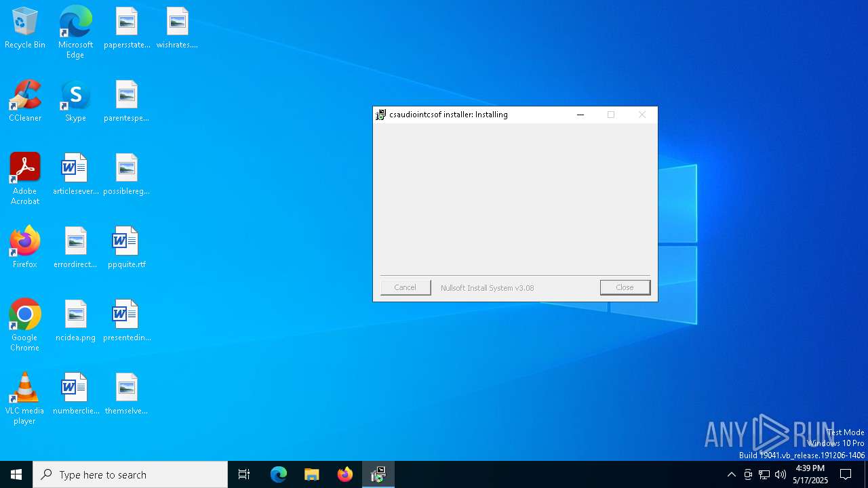Click the Nullsoft Install System v3.08 text
The height and width of the screenshot is (488, 868).
[488, 288]
